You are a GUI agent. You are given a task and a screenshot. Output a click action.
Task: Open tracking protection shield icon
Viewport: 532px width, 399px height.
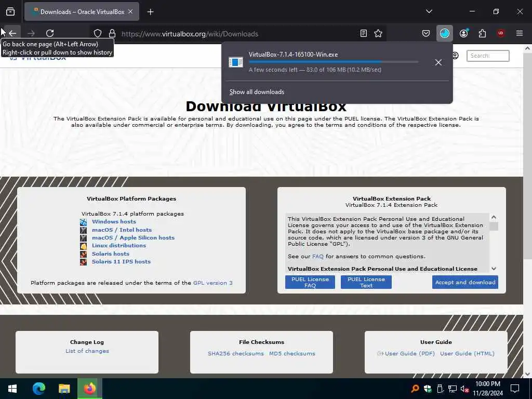pyautogui.click(x=98, y=33)
